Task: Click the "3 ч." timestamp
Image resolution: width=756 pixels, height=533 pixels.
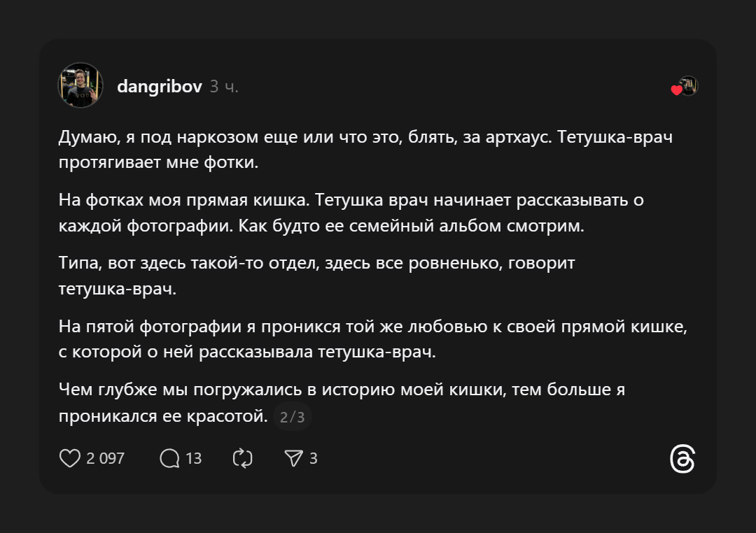Action: 224,87
